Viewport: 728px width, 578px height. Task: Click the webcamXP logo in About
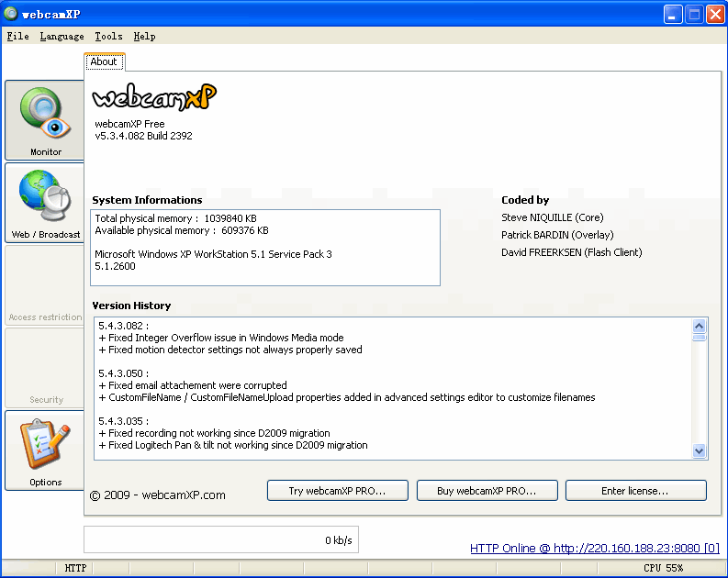click(x=154, y=97)
